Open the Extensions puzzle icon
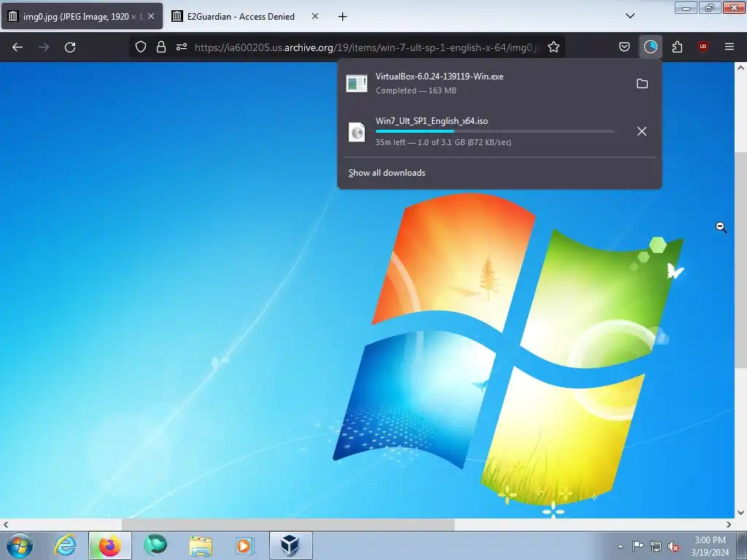The width and height of the screenshot is (747, 560). click(677, 47)
